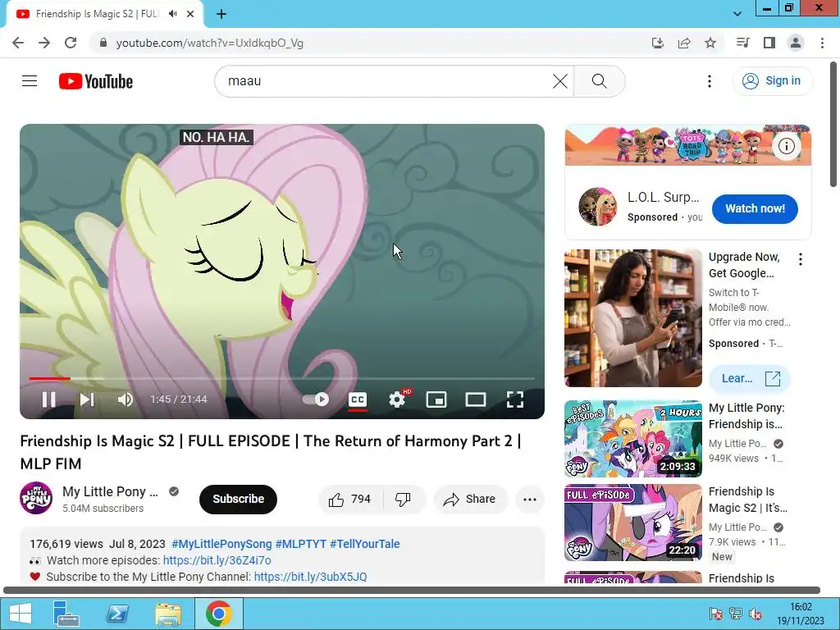Image resolution: width=840 pixels, height=630 pixels.
Task: Mute tab via speaker icon
Action: (172, 14)
